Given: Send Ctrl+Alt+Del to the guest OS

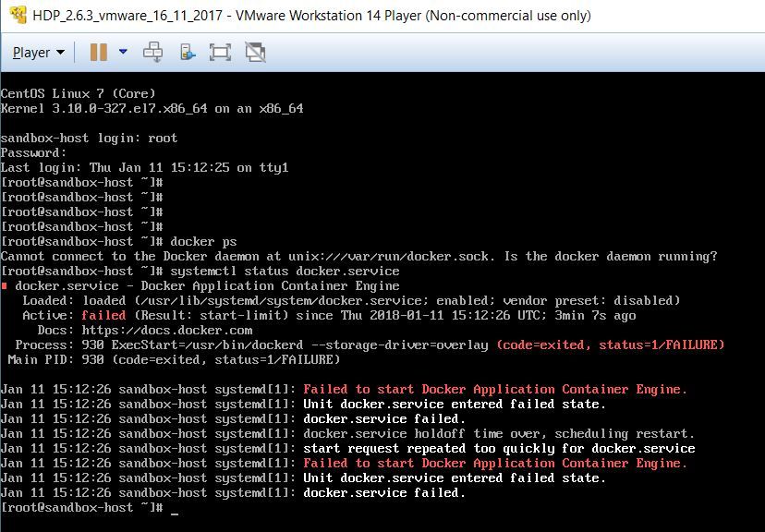Looking at the screenshot, I should 155,52.
